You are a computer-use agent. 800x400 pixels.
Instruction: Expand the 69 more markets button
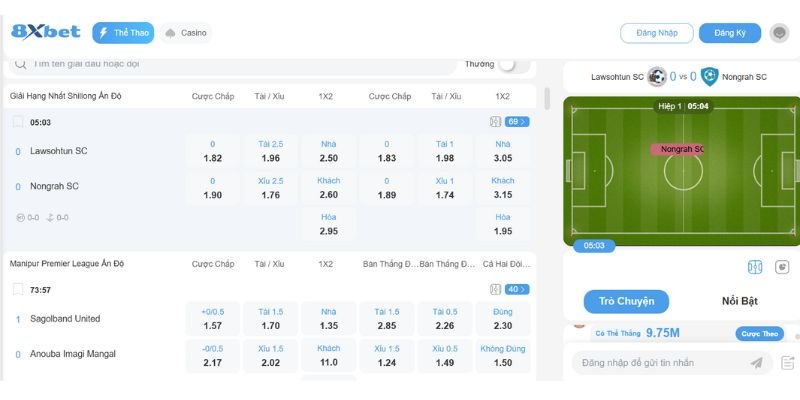517,122
